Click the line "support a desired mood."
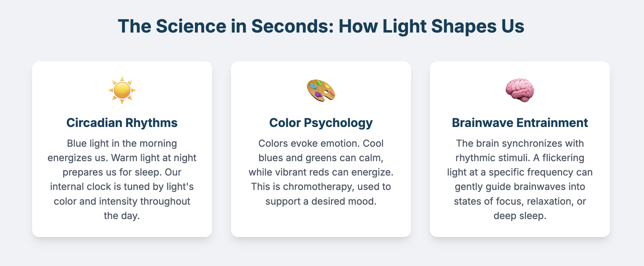This screenshot has height=266, width=644. pyautogui.click(x=321, y=202)
